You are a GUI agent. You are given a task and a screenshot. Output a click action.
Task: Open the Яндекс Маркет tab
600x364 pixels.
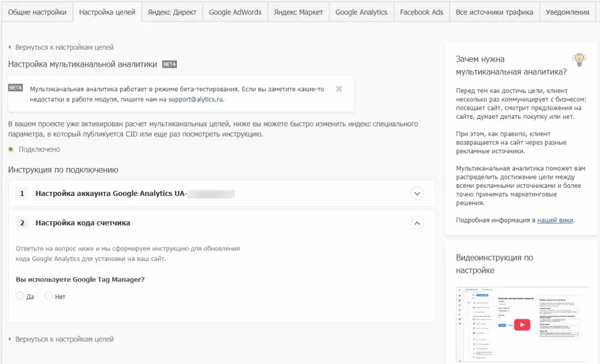(298, 12)
